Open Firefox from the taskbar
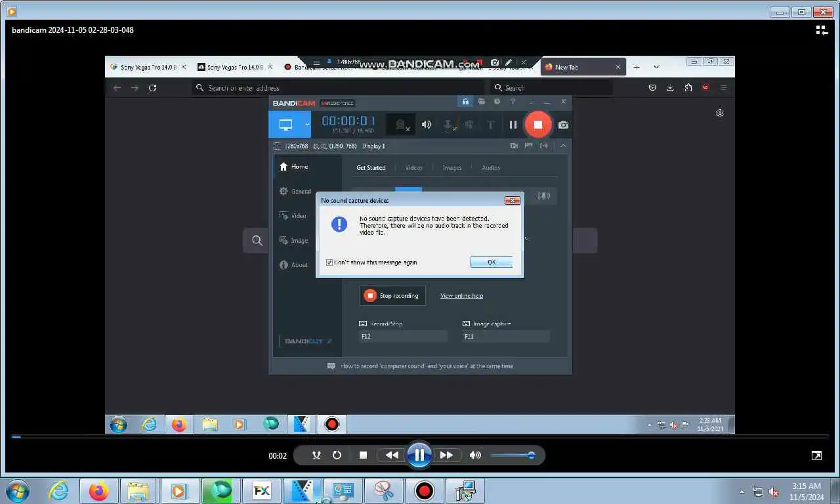Screen dimensions: 840x504 (99, 491)
